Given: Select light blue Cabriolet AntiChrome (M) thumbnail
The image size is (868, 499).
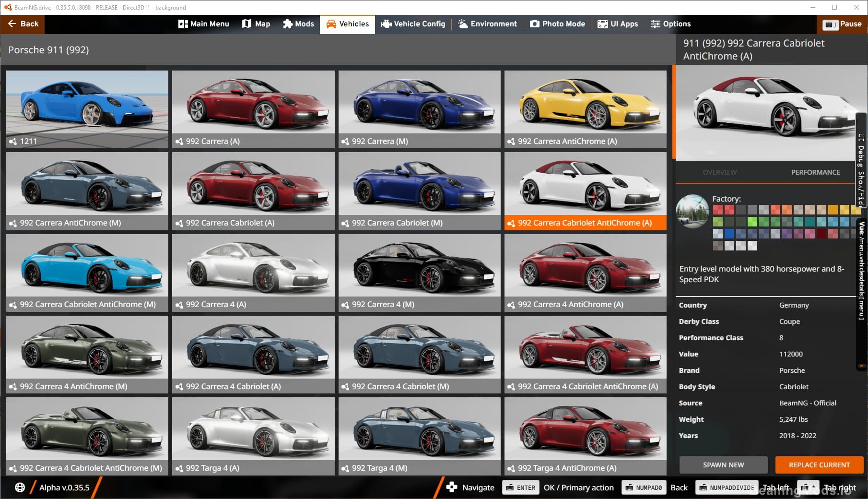Looking at the screenshot, I should pyautogui.click(x=87, y=273).
